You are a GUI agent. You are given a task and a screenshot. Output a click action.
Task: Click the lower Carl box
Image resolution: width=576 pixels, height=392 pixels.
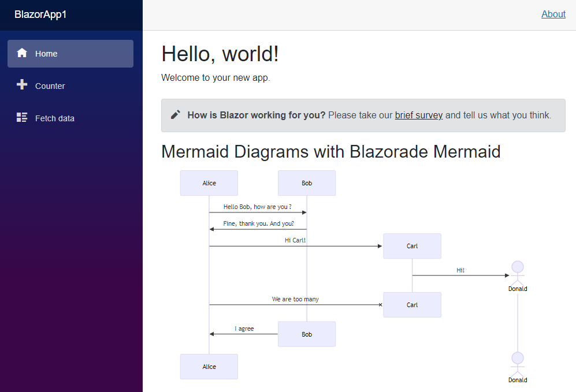[412, 305]
